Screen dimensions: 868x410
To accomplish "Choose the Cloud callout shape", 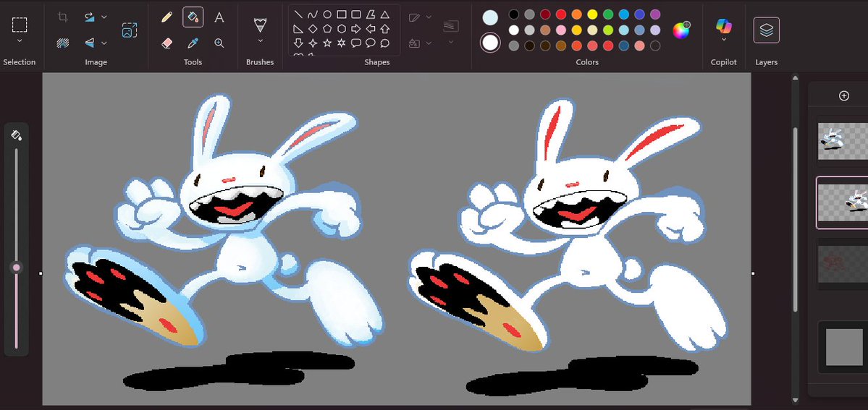I will [384, 43].
